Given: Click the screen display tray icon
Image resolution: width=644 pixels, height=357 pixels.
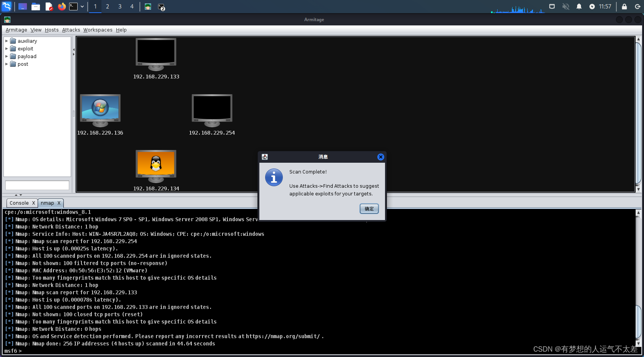Looking at the screenshot, I should pos(552,7).
